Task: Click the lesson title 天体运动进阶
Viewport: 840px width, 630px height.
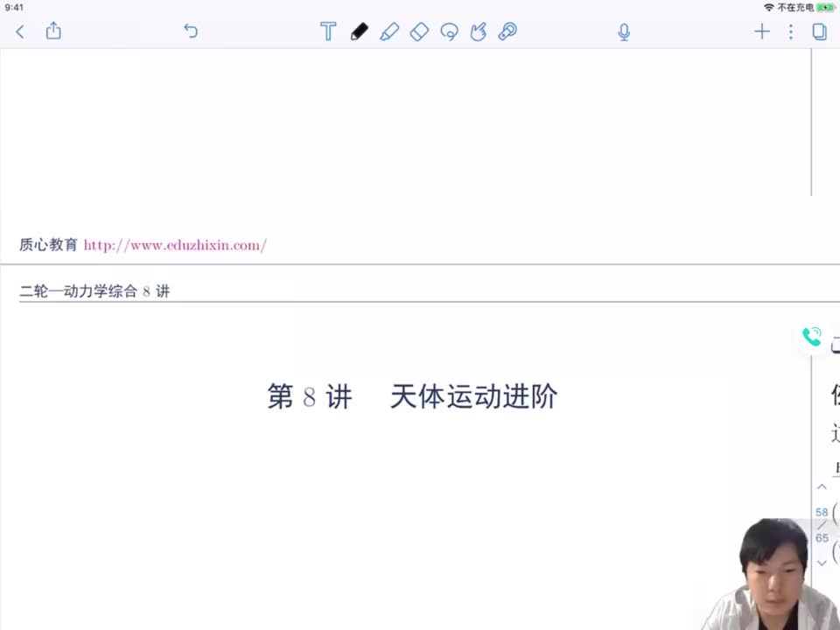Action: pos(473,397)
